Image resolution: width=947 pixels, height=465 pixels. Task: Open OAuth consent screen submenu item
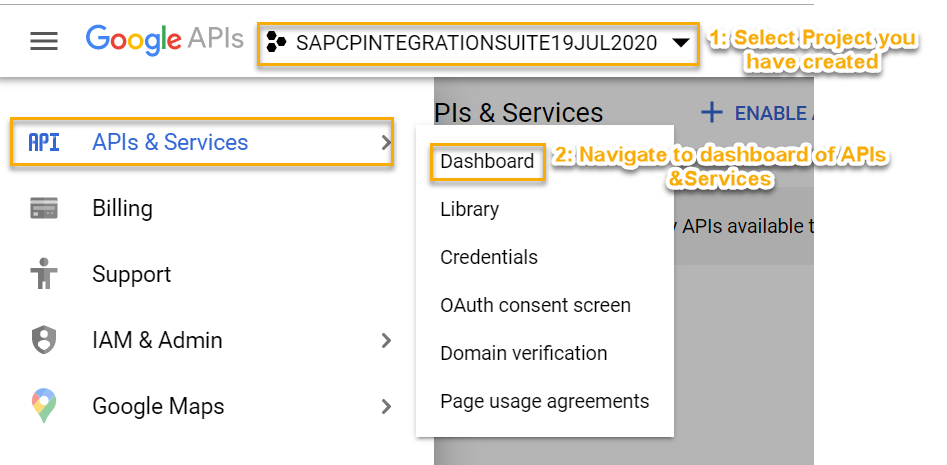[535, 305]
